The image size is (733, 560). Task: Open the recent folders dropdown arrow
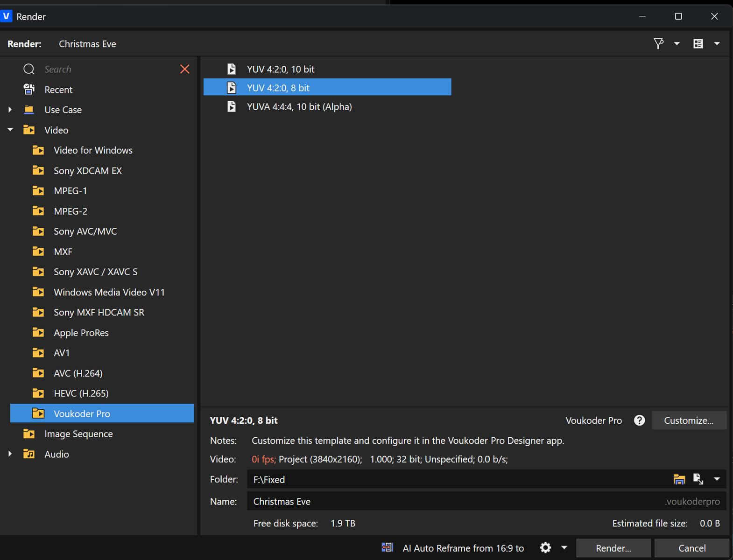point(717,479)
